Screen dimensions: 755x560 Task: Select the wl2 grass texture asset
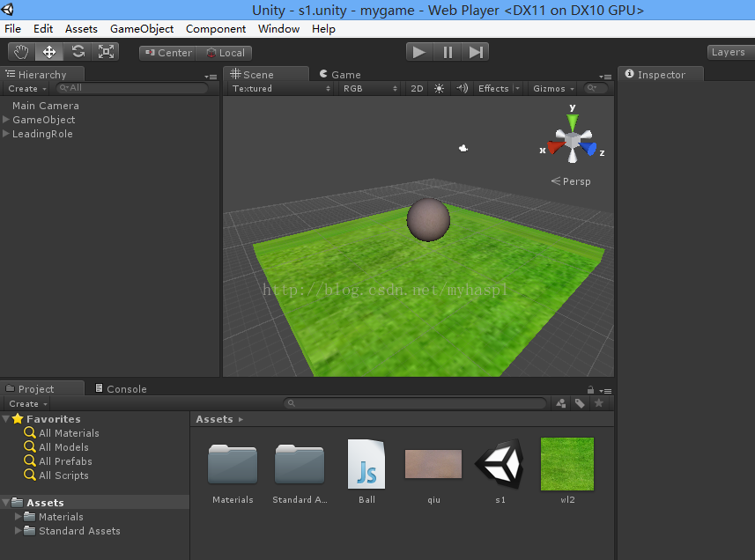point(567,471)
